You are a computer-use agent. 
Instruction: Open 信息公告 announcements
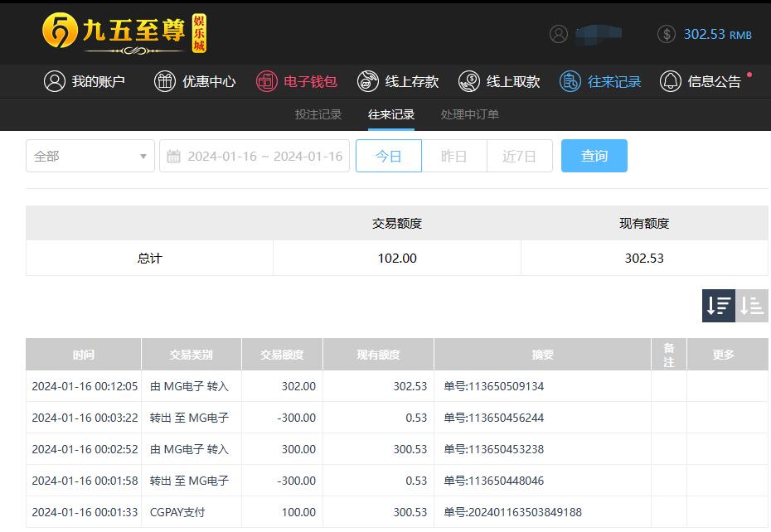pos(701,81)
